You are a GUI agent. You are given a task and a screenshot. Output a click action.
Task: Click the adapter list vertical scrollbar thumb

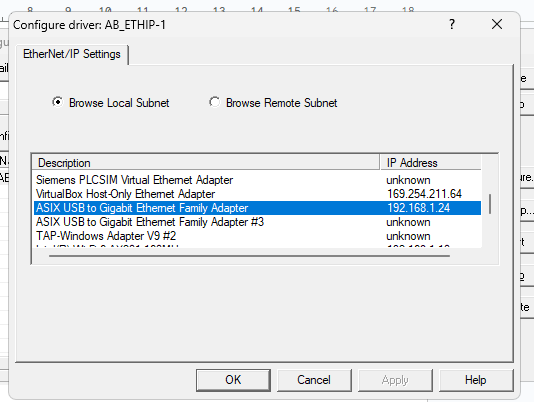(490, 204)
